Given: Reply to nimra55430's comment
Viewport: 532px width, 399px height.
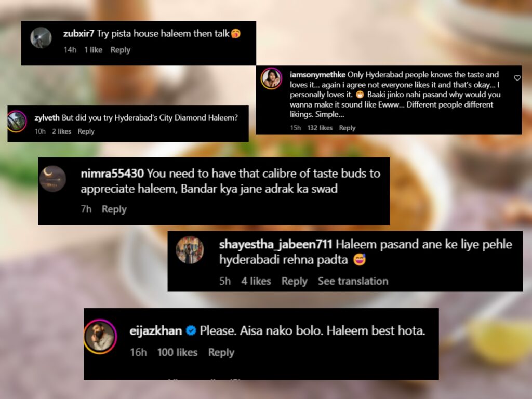Looking at the screenshot, I should (114, 209).
